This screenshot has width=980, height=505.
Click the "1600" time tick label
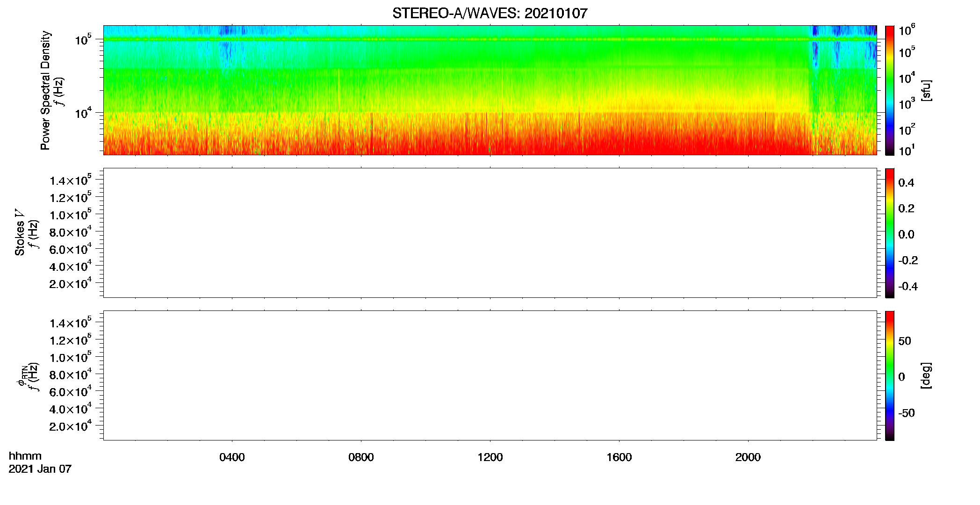click(x=619, y=457)
